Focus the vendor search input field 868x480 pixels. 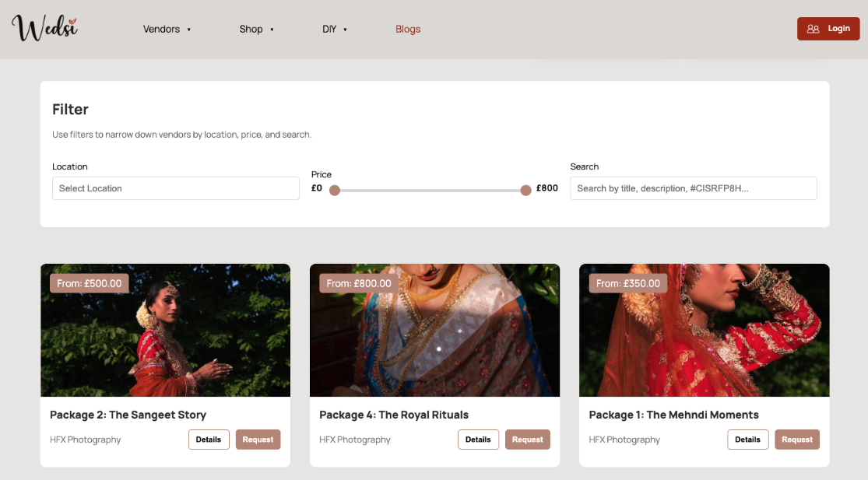(693, 188)
